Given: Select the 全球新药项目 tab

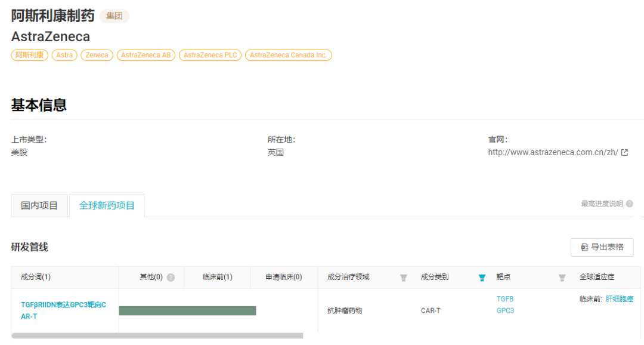Looking at the screenshot, I should pos(107,206).
